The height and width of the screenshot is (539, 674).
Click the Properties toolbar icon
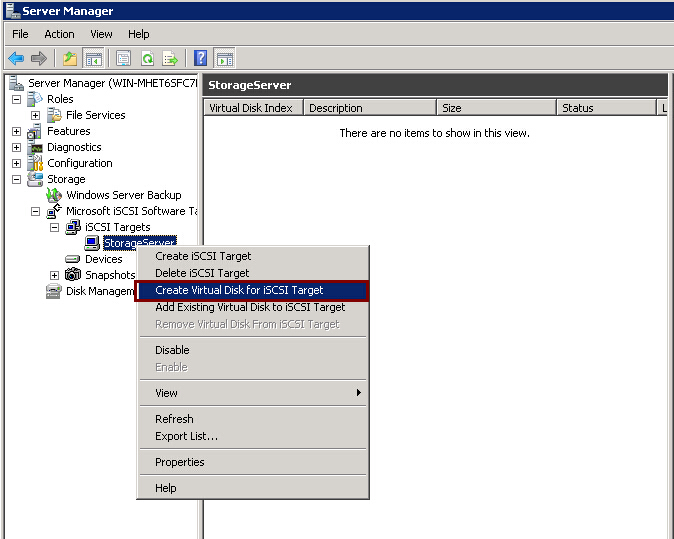point(123,58)
